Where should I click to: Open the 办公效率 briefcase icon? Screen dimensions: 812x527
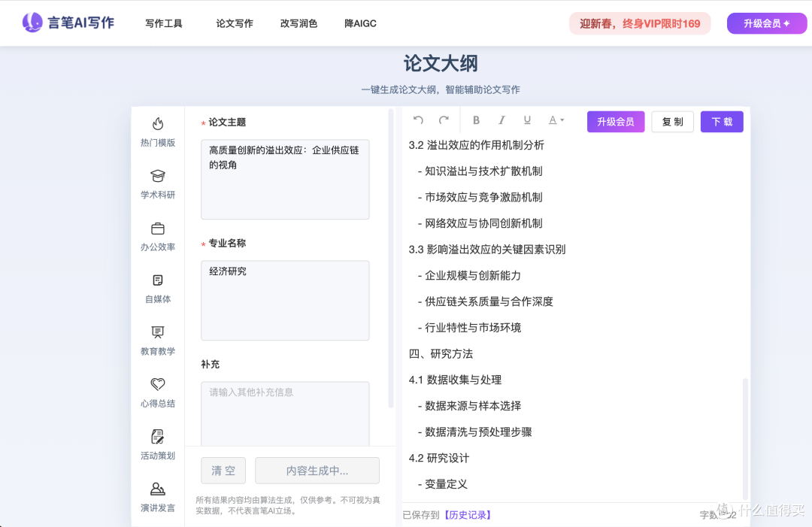click(158, 229)
